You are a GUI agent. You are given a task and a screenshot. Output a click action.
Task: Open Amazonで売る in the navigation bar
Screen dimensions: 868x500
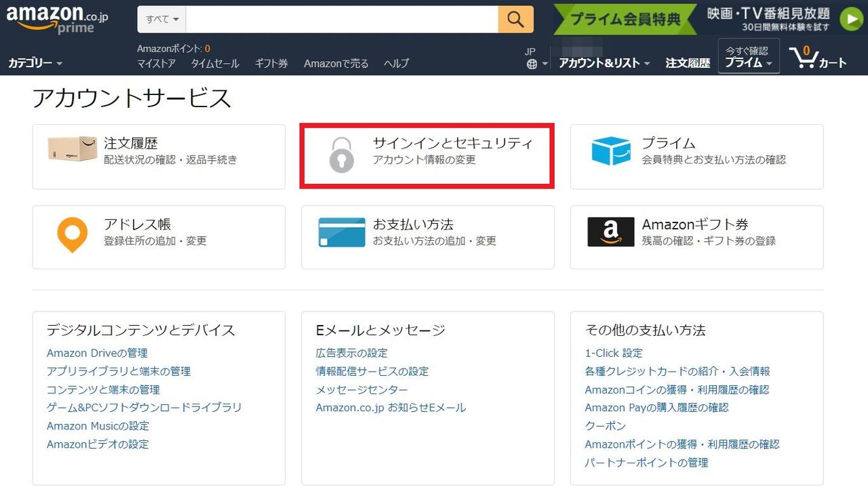click(336, 63)
